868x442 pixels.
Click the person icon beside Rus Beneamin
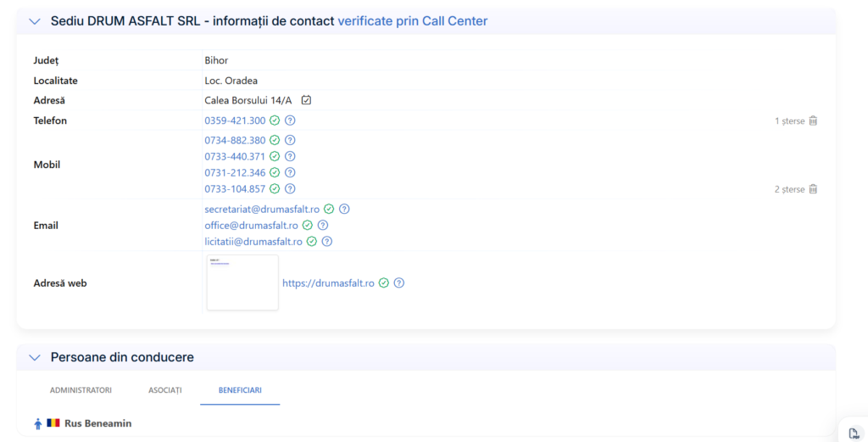37,423
